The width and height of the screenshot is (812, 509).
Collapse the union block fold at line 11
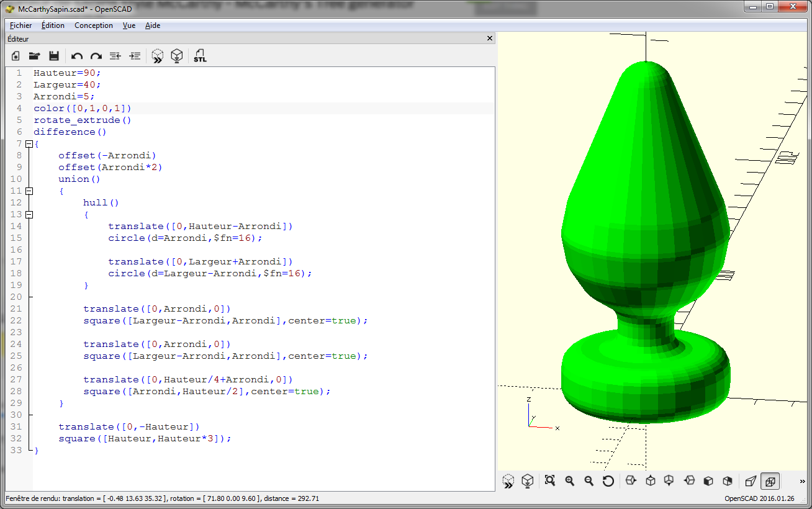coord(29,191)
